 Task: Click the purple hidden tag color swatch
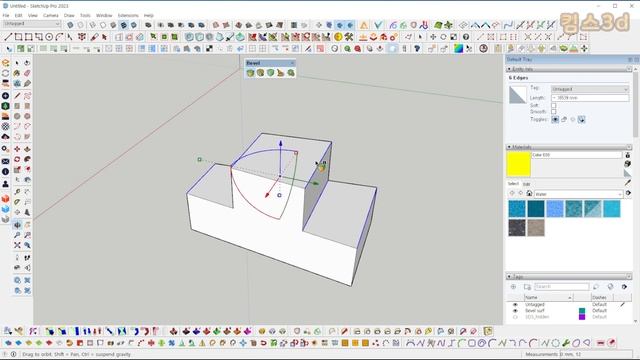582,317
